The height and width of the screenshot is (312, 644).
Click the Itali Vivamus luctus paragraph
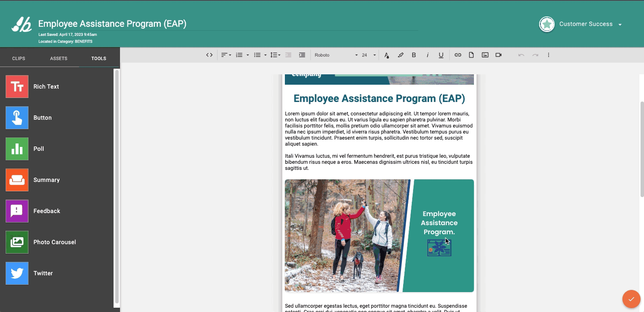pos(379,162)
